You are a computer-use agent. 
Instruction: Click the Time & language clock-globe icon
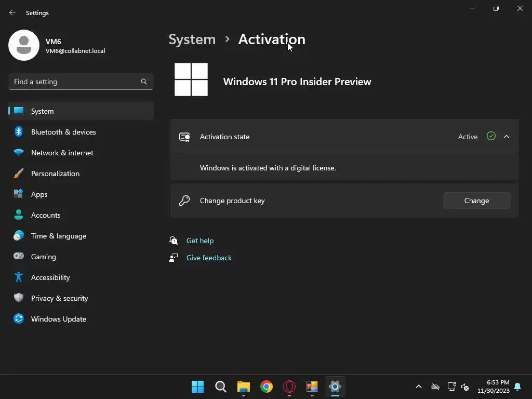19,235
